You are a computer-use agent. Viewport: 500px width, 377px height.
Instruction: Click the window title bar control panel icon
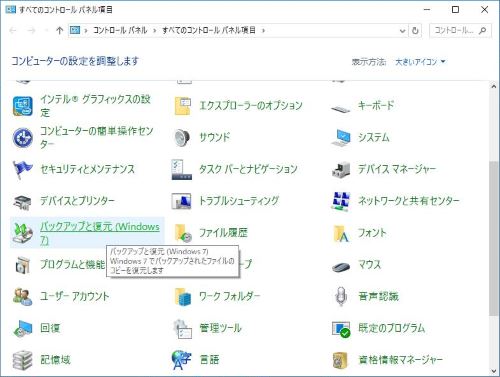(11, 10)
